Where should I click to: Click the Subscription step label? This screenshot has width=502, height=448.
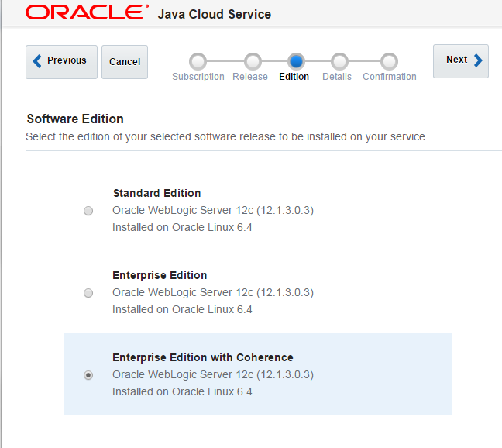(198, 77)
